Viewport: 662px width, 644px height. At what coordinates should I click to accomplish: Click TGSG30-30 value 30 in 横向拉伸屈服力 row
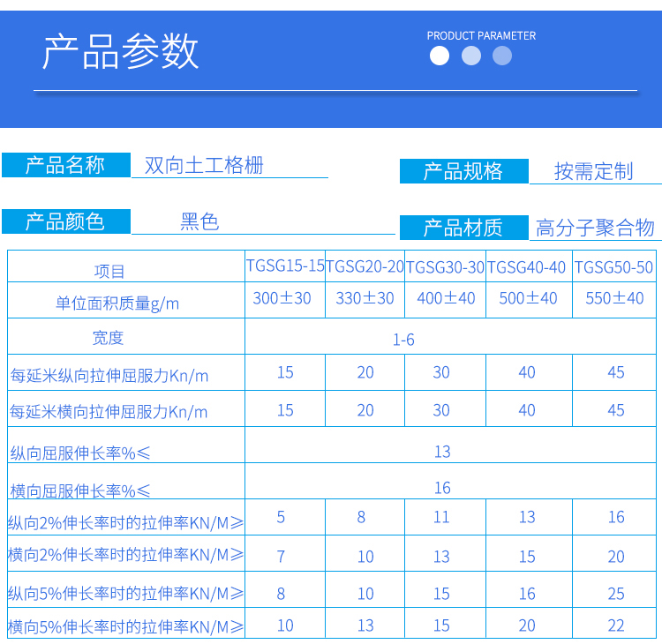pyautogui.click(x=441, y=410)
